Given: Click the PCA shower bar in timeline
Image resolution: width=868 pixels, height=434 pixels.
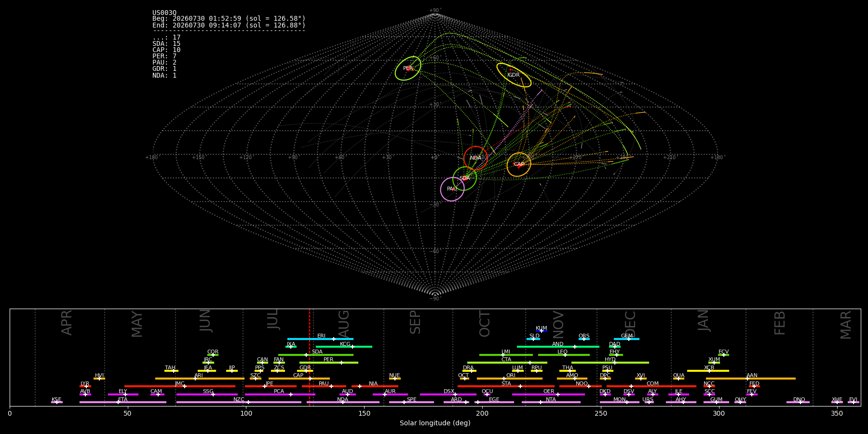Looking at the screenshot, I should pyautogui.click(x=280, y=394).
